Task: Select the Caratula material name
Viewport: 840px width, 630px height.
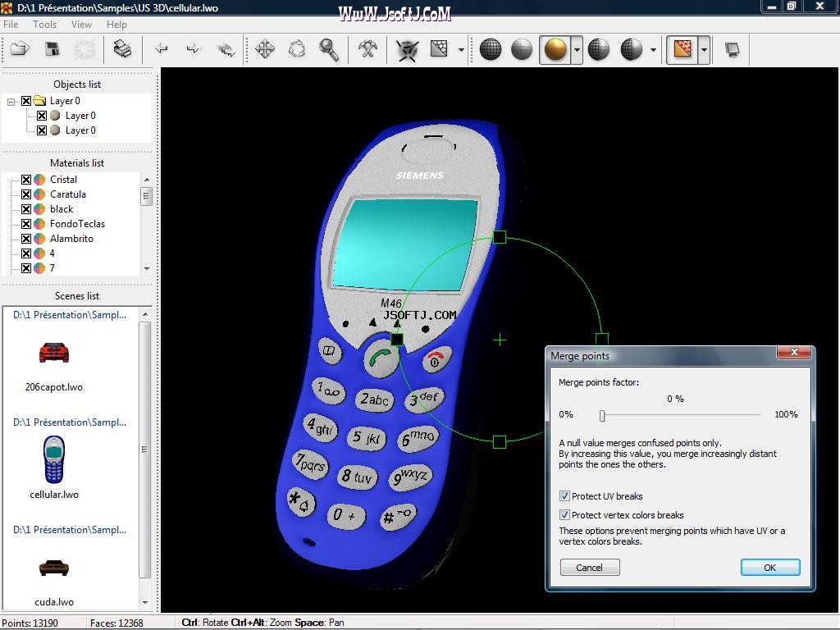Action: pos(67,194)
